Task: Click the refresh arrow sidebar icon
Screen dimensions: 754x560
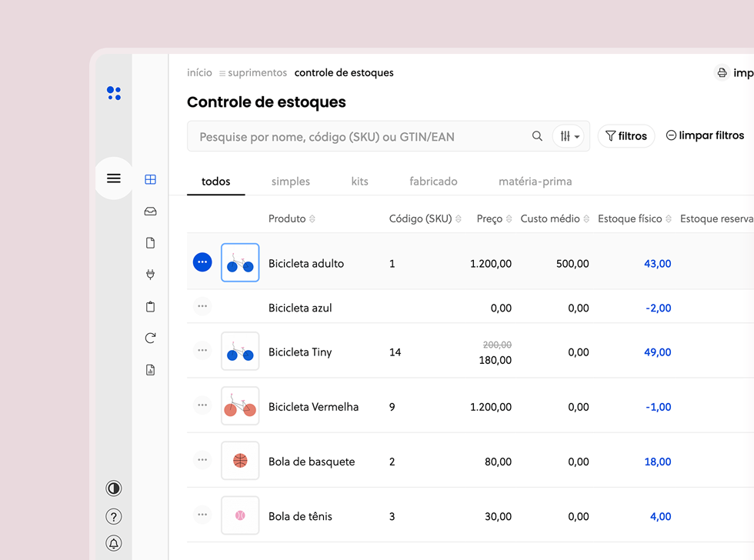Action: click(151, 338)
